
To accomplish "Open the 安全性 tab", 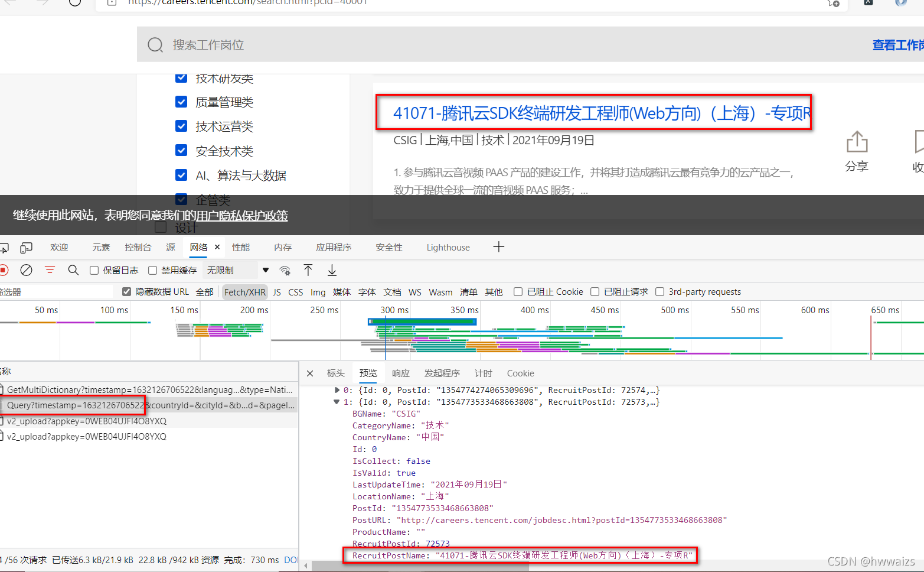I will point(389,248).
